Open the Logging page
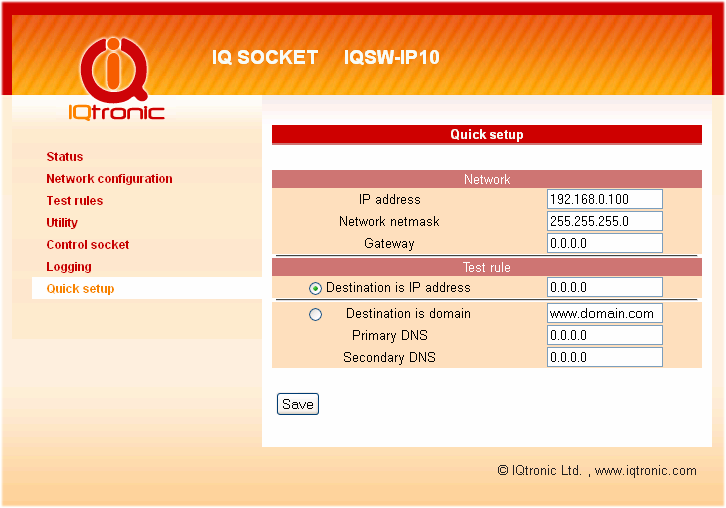The width and height of the screenshot is (726, 508). 69,267
